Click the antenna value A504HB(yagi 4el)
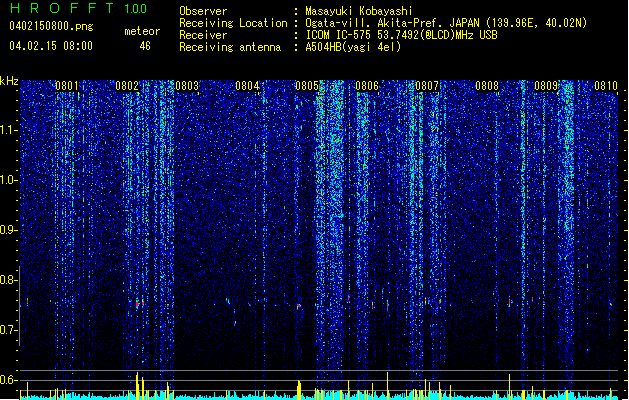Screen dimensions: 629x400 [353, 47]
